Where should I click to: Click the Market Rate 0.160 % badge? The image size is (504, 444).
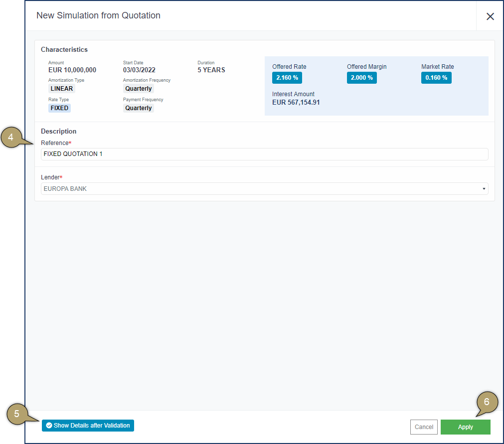[x=436, y=78]
